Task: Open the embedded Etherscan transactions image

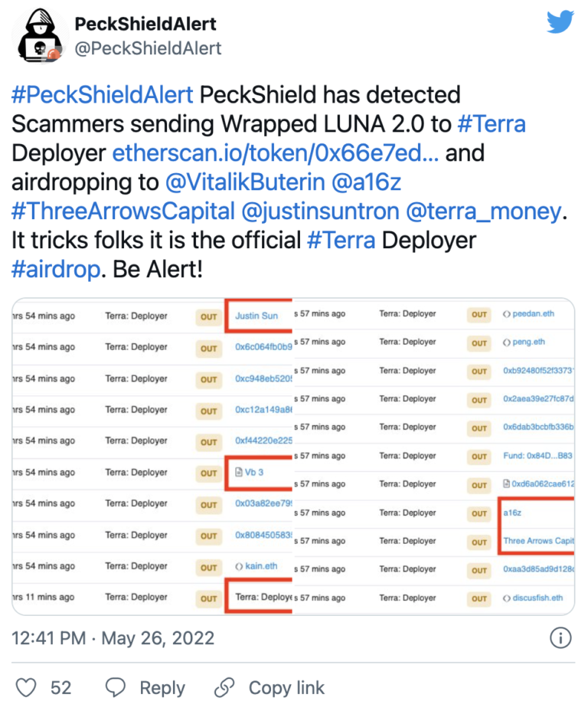Action: point(293,457)
